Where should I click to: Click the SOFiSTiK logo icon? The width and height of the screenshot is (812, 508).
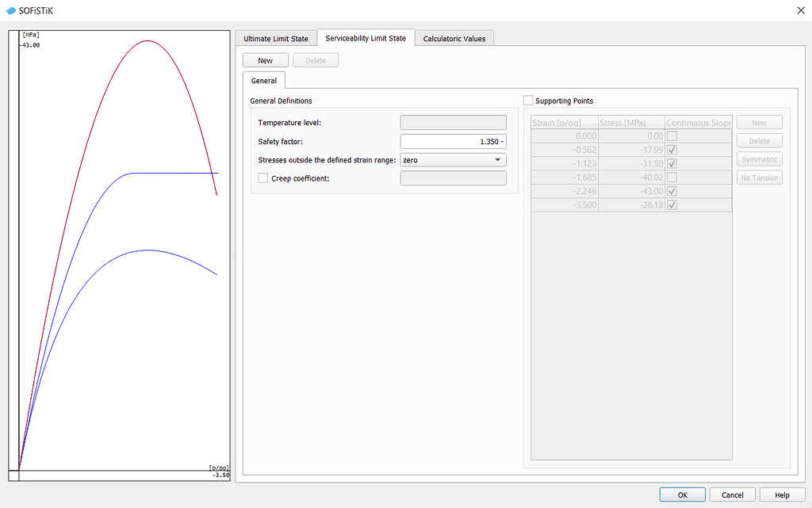pyautogui.click(x=11, y=10)
